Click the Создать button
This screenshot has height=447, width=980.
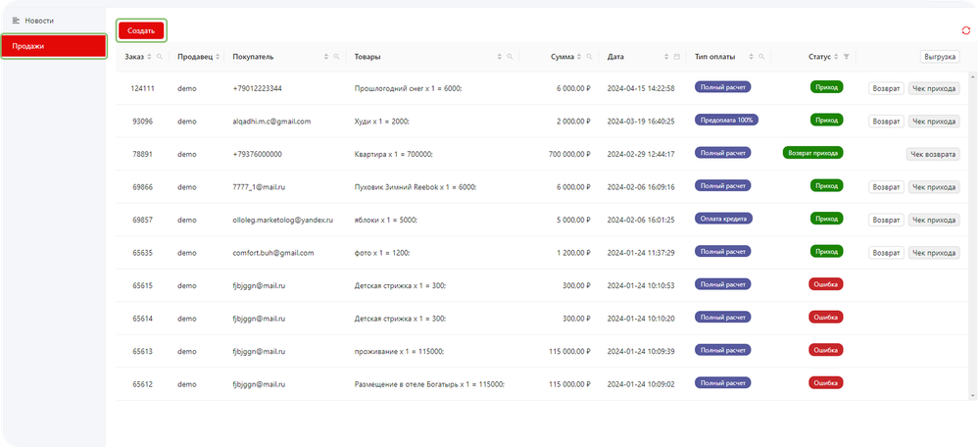141,30
